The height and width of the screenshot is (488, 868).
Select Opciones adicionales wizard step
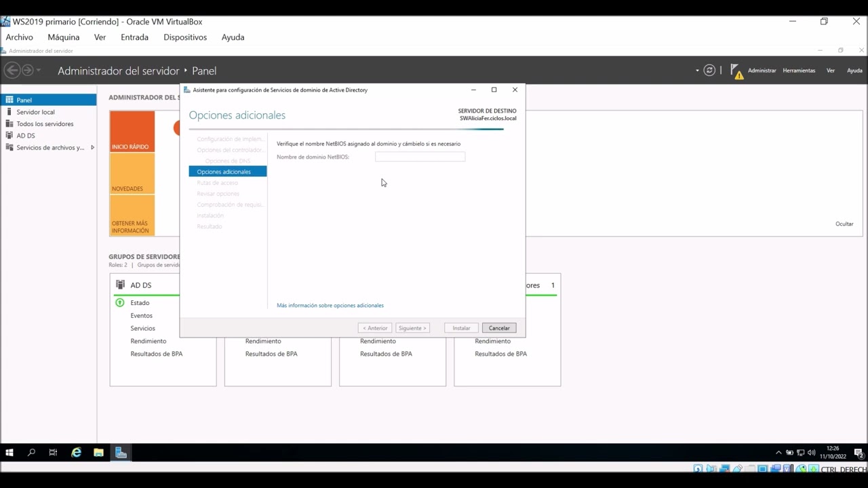coord(228,171)
